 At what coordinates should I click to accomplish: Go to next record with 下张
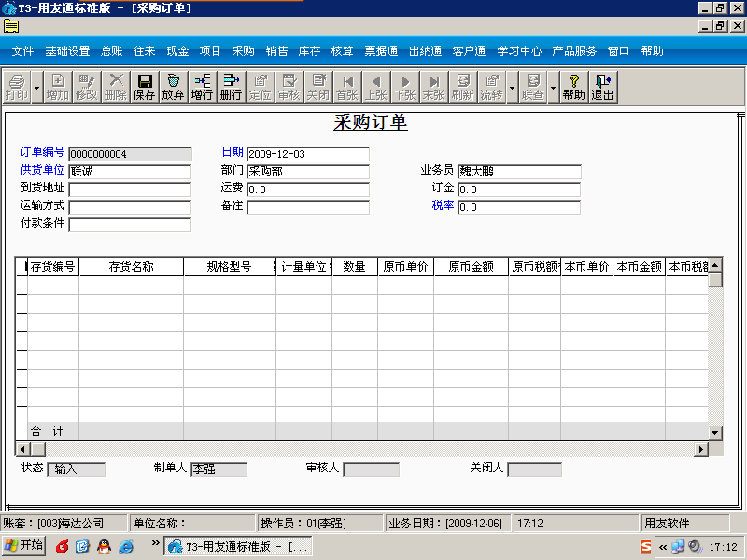(x=405, y=87)
